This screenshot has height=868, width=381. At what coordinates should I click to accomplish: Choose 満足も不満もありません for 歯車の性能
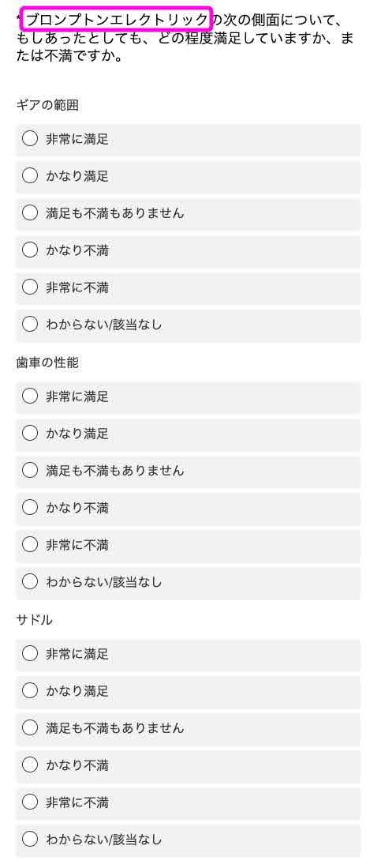point(188,471)
